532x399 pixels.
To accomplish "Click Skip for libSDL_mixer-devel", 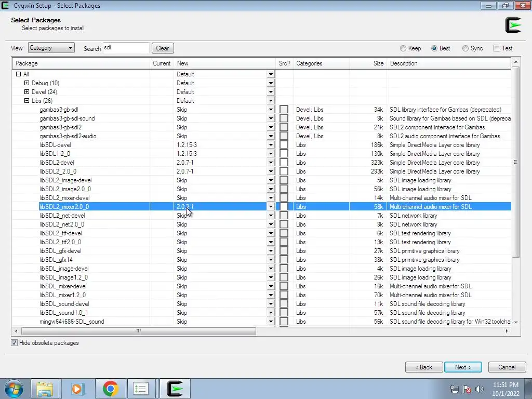I will click(181, 286).
